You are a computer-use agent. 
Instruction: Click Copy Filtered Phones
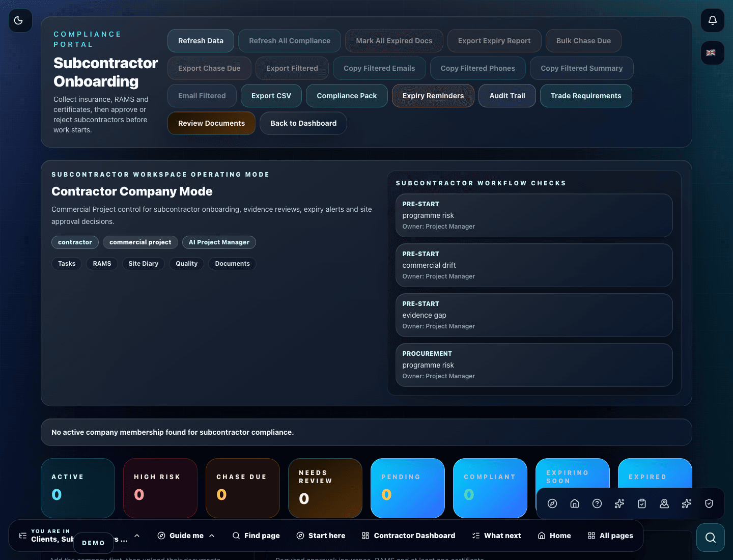[x=478, y=68]
